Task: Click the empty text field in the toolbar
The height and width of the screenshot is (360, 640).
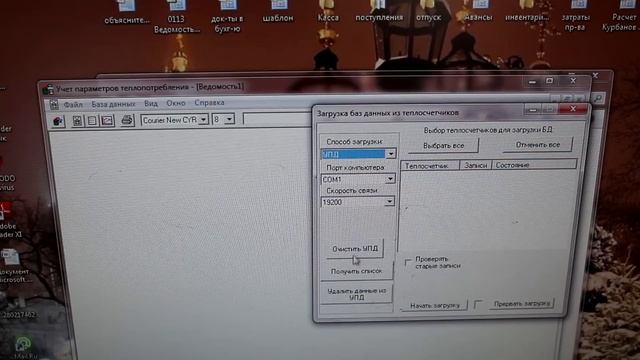Action: coord(277,119)
